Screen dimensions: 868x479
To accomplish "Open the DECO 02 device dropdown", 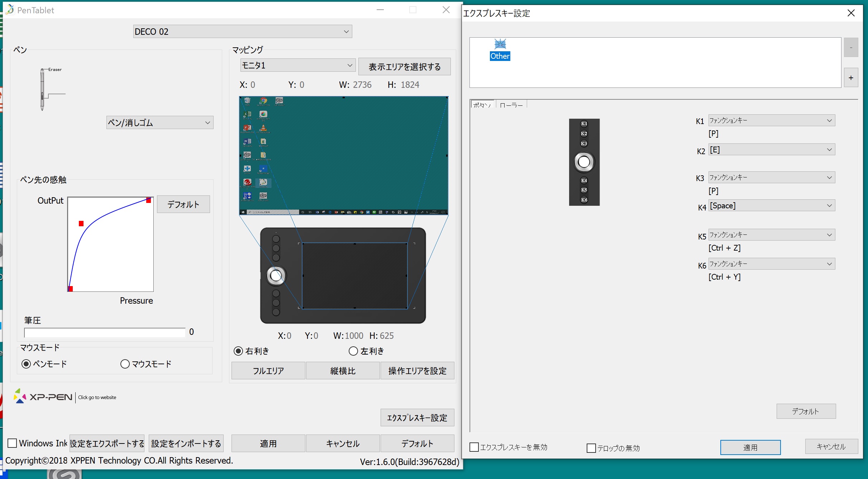I will 243,32.
